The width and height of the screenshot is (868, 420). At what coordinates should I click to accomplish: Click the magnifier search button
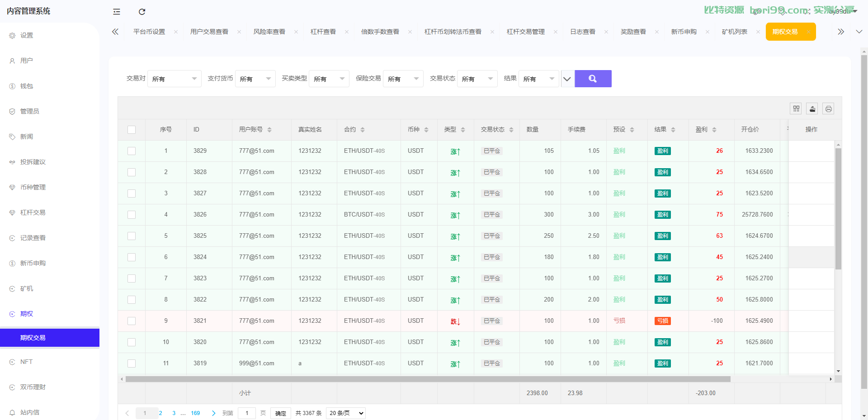point(593,79)
